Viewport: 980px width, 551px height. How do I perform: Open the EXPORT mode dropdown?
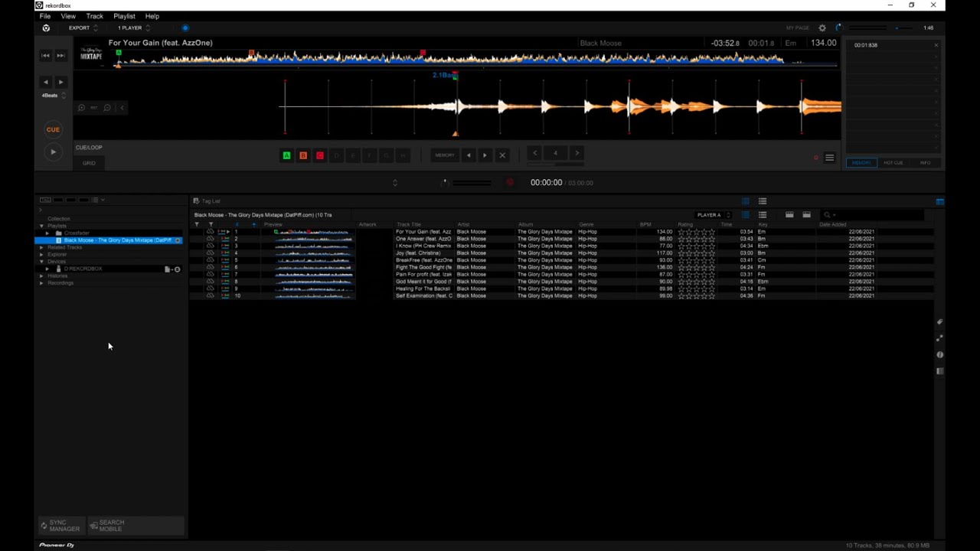[83, 28]
